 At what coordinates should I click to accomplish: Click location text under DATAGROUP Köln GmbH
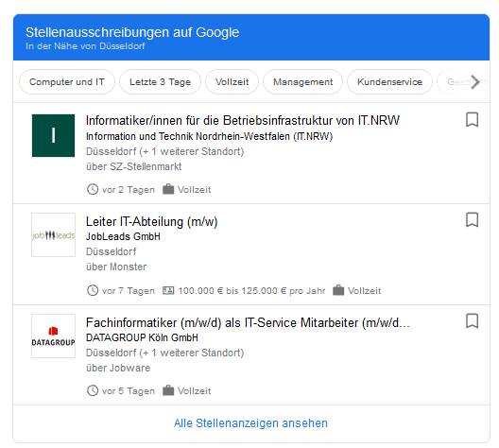point(164,353)
